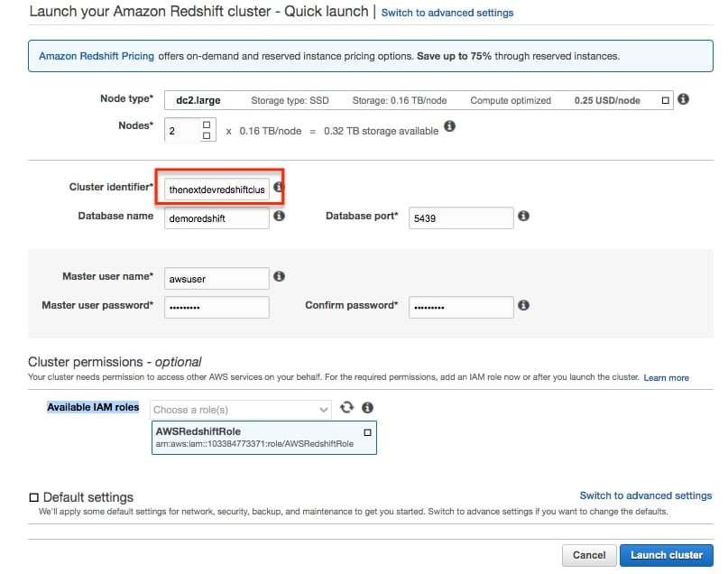Viewport: 728px width, 574px height.
Task: Focus the Cluster identifier input field
Action: click(x=217, y=190)
